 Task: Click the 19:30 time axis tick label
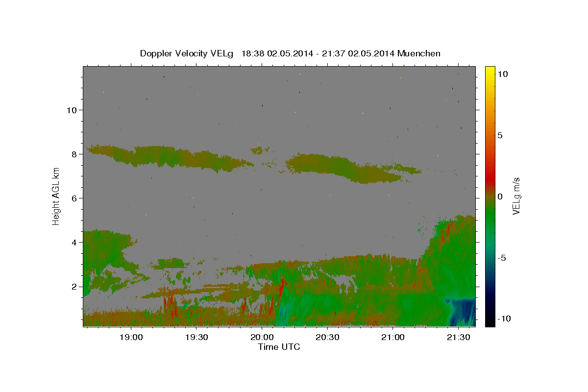point(196,337)
